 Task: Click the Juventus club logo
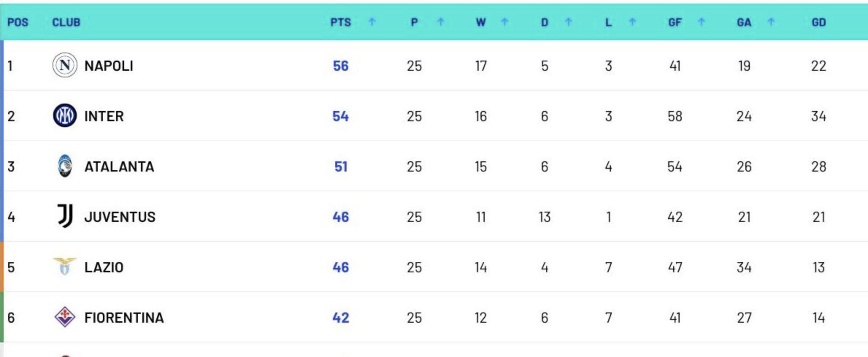(x=65, y=216)
